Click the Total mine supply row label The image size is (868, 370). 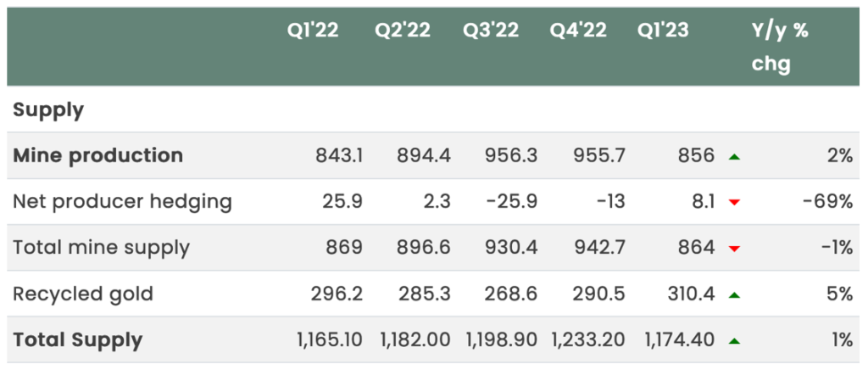coord(102,248)
